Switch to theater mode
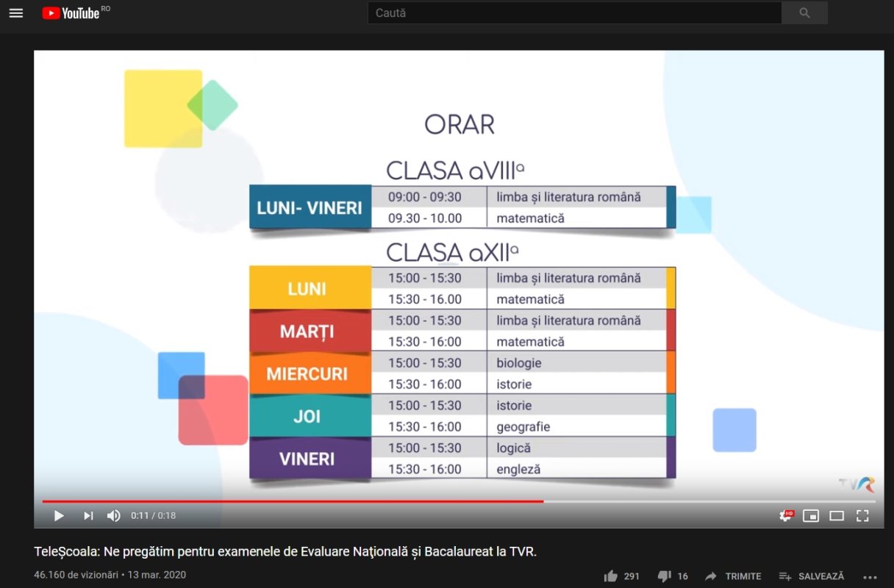Image resolution: width=894 pixels, height=588 pixels. pos(835,515)
